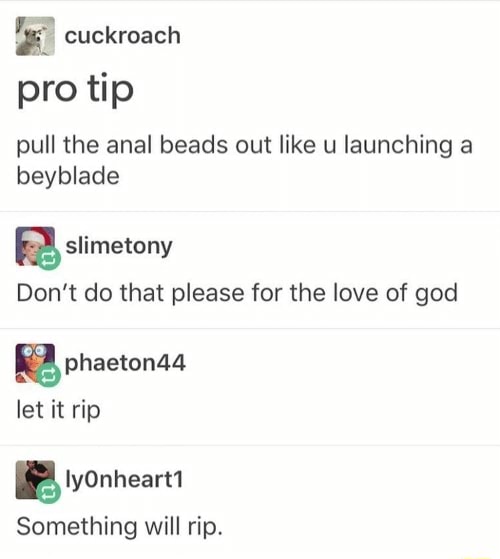Click the green reblog icon beside ly0nheart1

click(49, 492)
